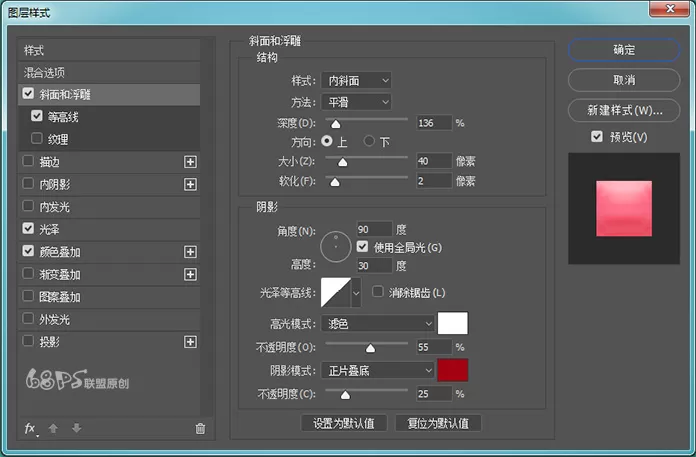Image resolution: width=696 pixels, height=457 pixels.
Task: Uncheck 斜面和浮雕 checkbox
Action: (28, 93)
